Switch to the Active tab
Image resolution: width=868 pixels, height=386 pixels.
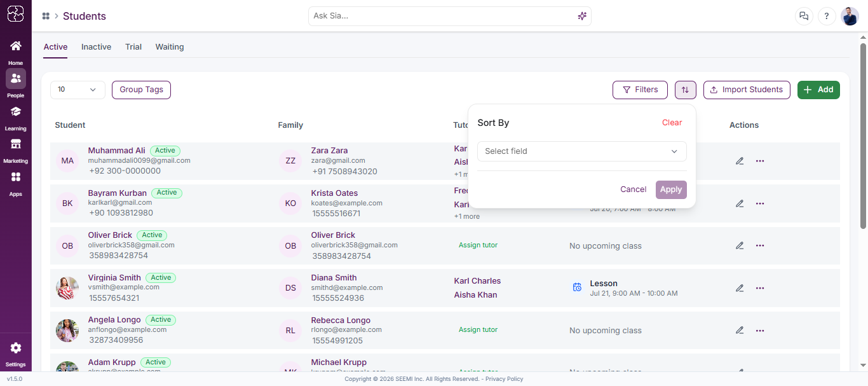pos(55,47)
